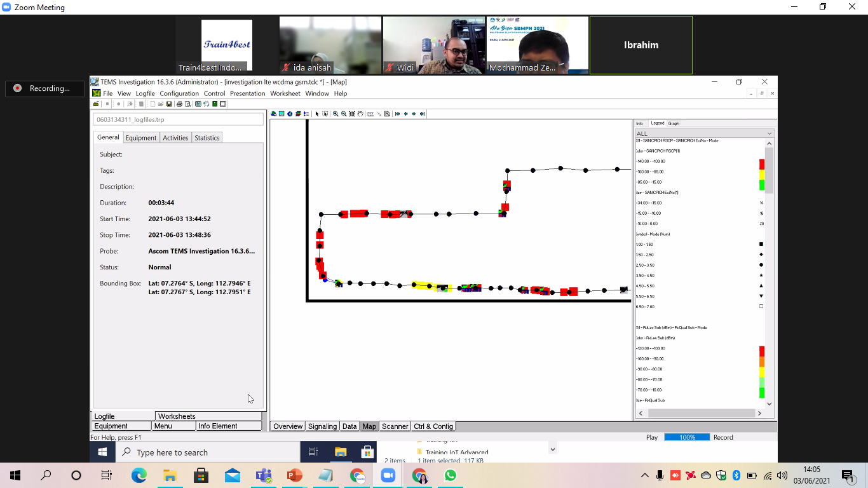Click the globe icon on map toolbar
Viewport: 868px width, 488px height.
tap(290, 114)
